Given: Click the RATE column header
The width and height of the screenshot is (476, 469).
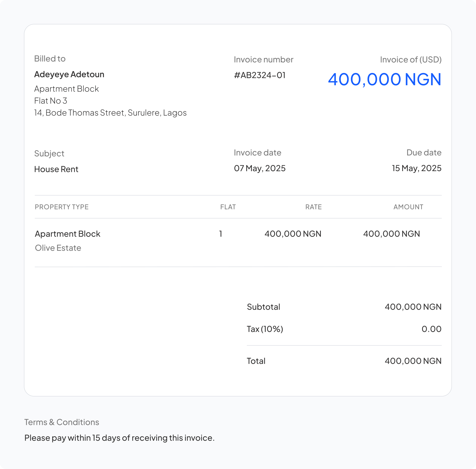Looking at the screenshot, I should (313, 207).
